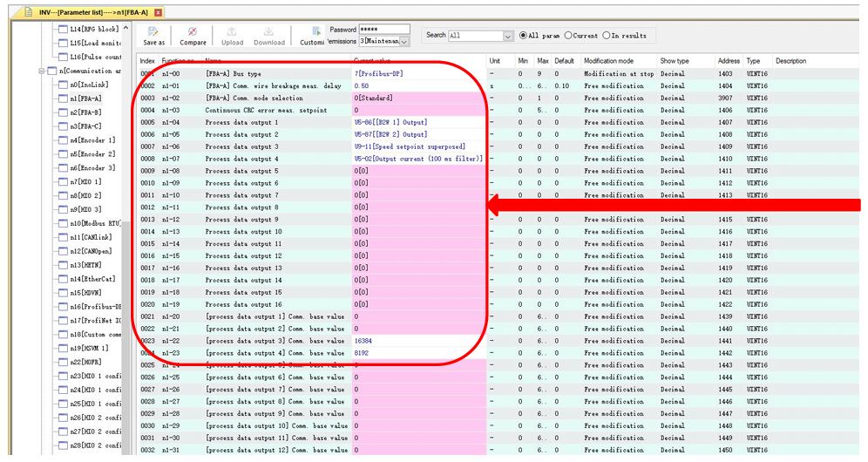The height and width of the screenshot is (462, 868).
Task: Click the Compare toolbar icon
Action: [193, 31]
